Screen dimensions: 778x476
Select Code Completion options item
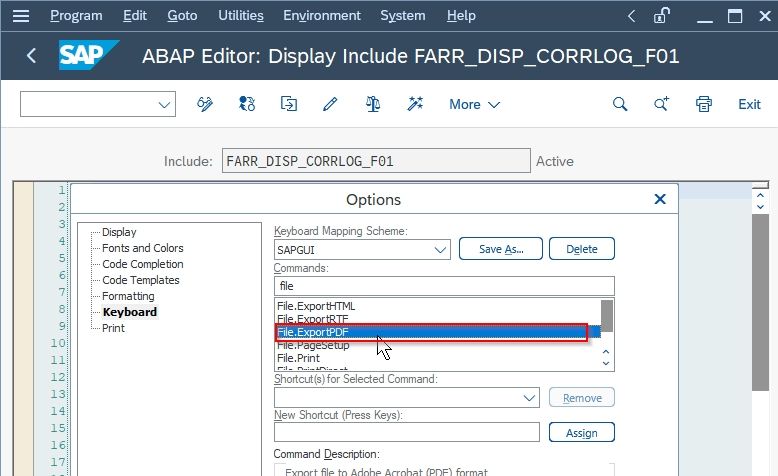click(142, 264)
